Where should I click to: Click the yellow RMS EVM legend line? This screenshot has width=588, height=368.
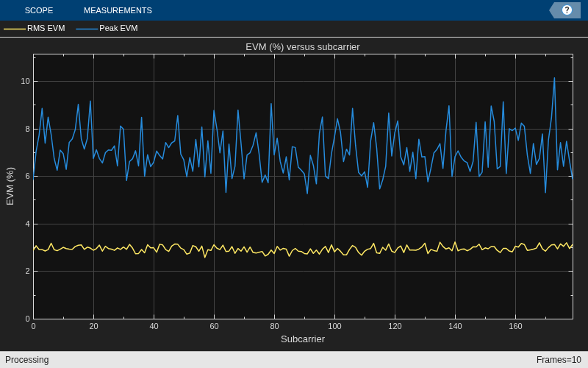pyautogui.click(x=15, y=29)
